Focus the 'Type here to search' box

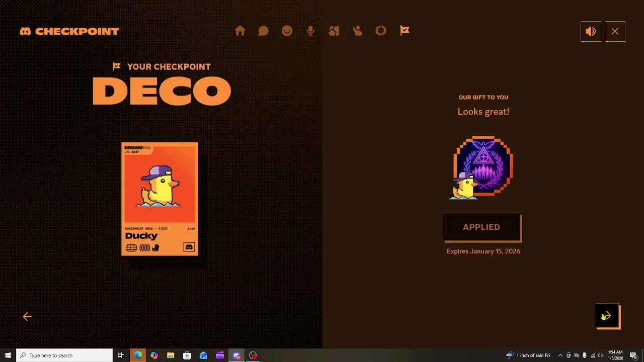(64, 355)
